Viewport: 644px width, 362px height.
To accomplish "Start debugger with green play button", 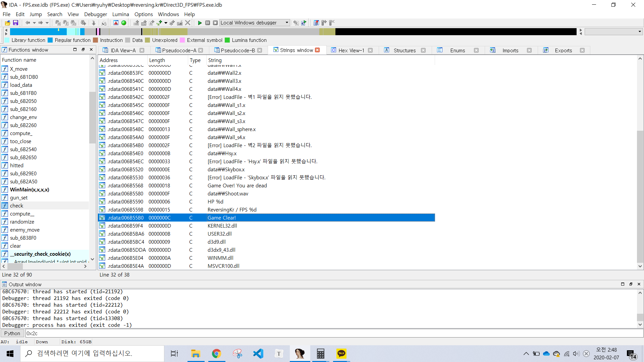I will point(200,23).
